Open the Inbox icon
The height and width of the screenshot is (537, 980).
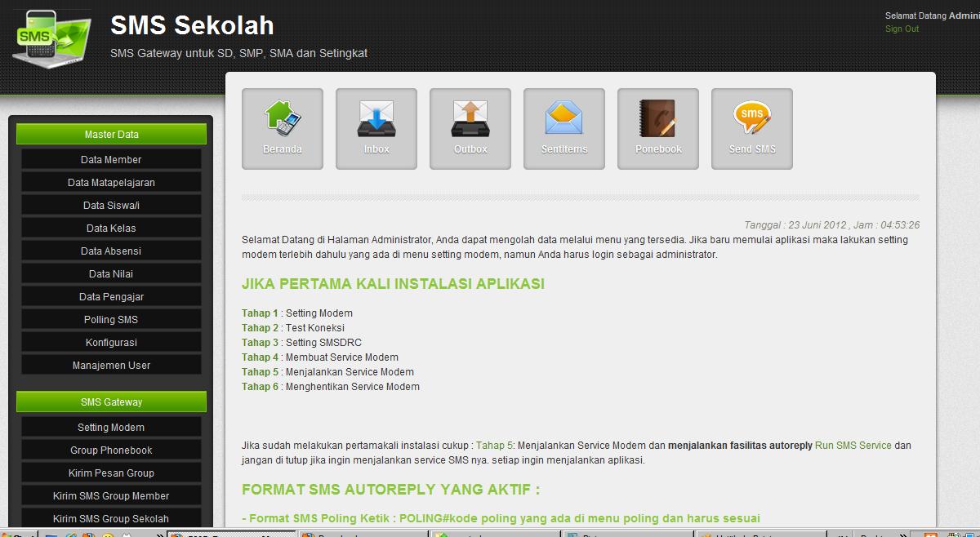376,129
